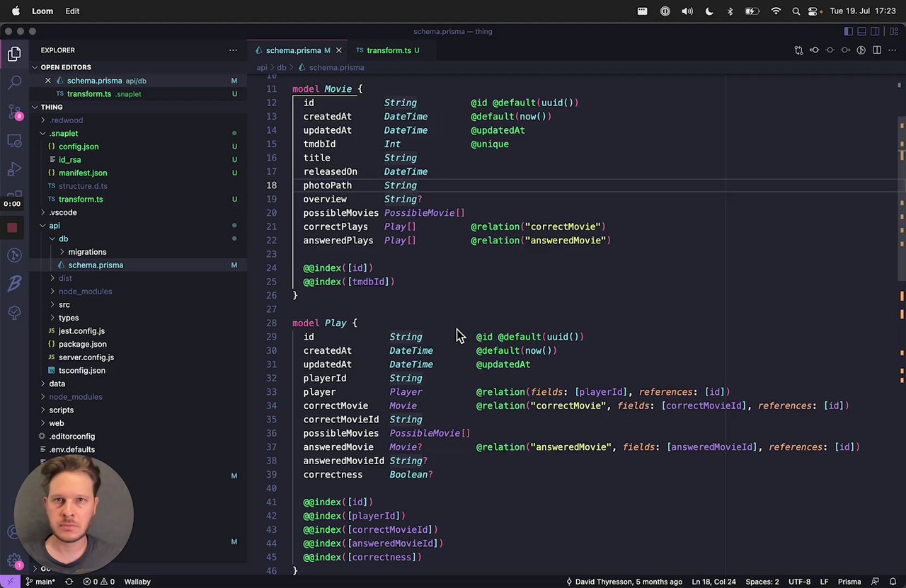Toggle the Secondary Side Bar layout button
This screenshot has width=906, height=588.
[876, 31]
